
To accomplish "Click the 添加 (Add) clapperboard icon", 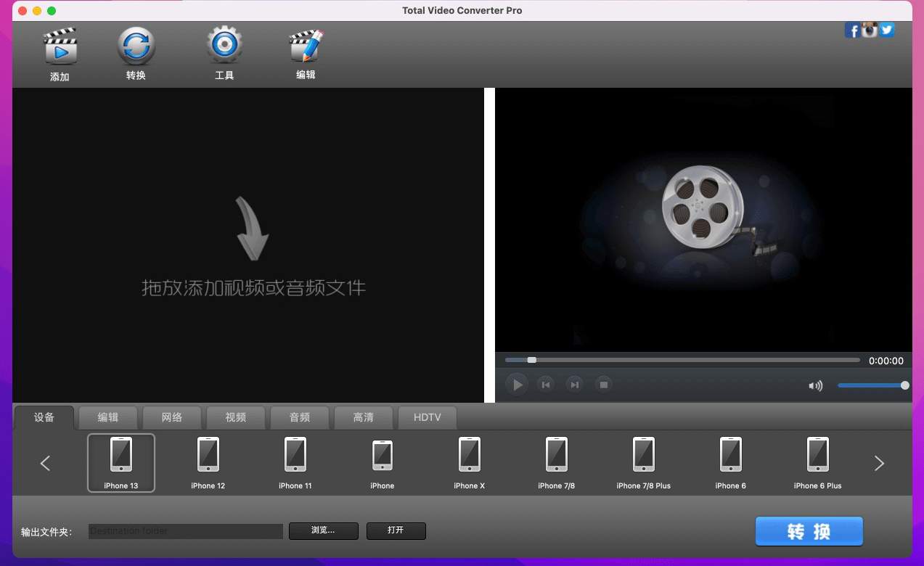I will [x=60, y=47].
